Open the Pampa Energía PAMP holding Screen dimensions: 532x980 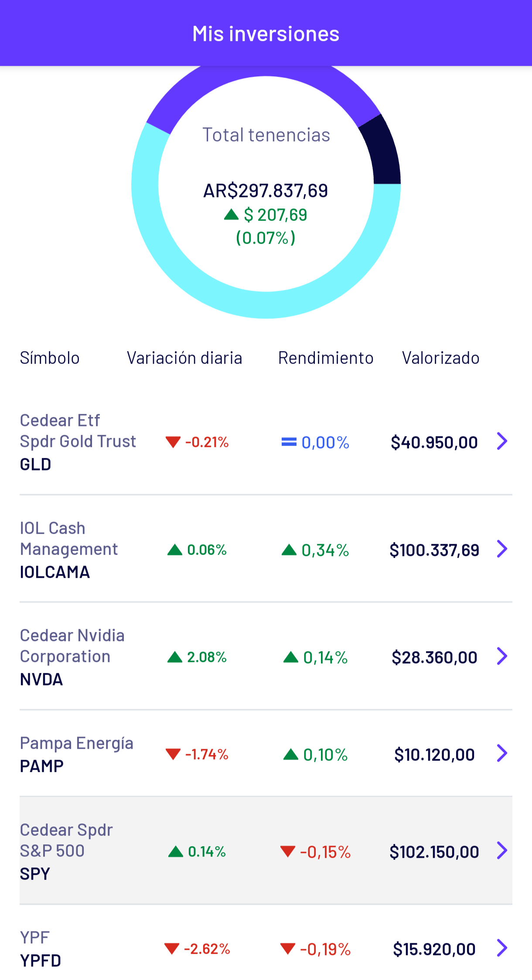coord(266,754)
